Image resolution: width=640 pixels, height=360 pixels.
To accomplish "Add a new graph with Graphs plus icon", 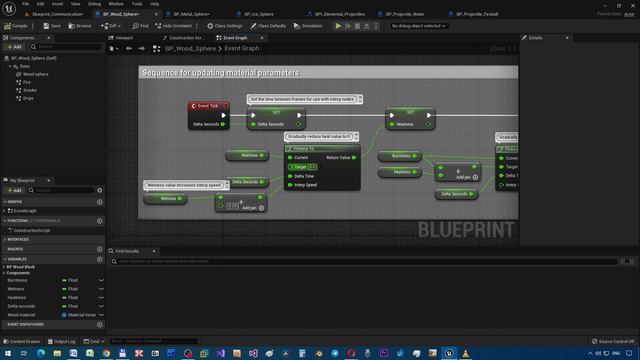I will [100, 202].
